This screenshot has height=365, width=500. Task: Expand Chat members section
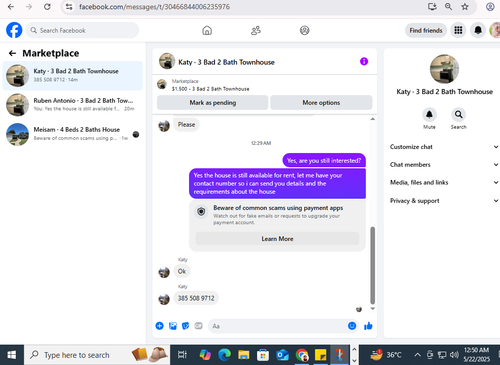tap(444, 165)
